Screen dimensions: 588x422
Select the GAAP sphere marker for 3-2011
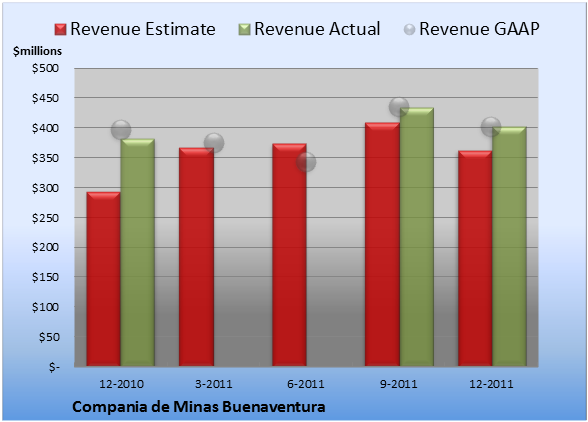tap(214, 143)
